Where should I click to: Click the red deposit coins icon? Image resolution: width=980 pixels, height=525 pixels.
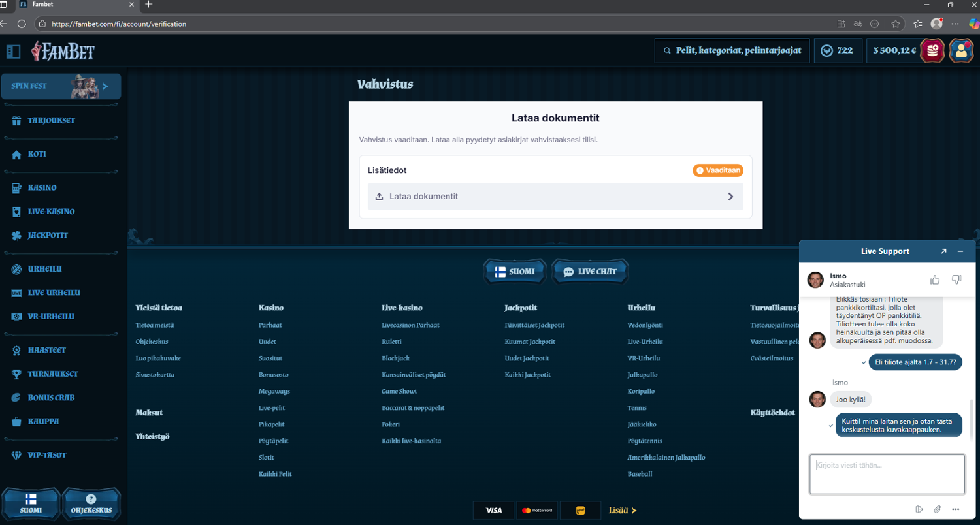(x=932, y=51)
